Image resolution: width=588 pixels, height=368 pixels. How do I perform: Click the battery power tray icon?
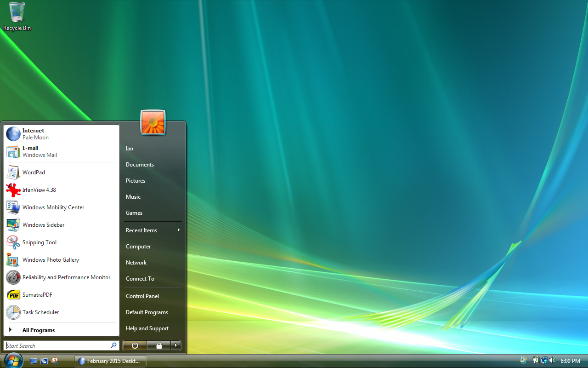pyautogui.click(x=536, y=361)
